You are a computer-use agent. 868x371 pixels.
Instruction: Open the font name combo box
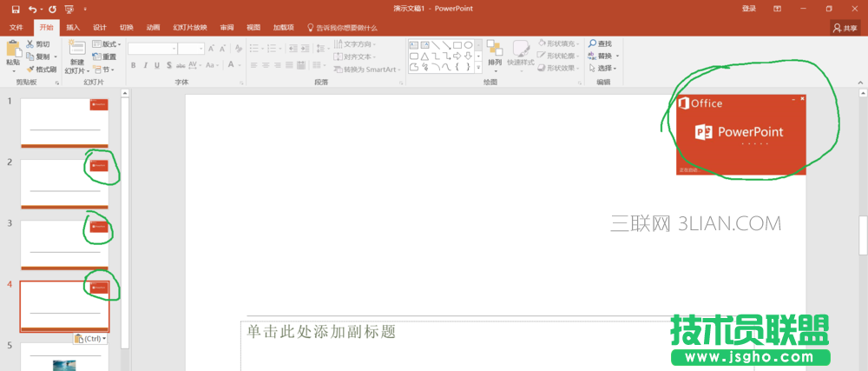[x=153, y=49]
